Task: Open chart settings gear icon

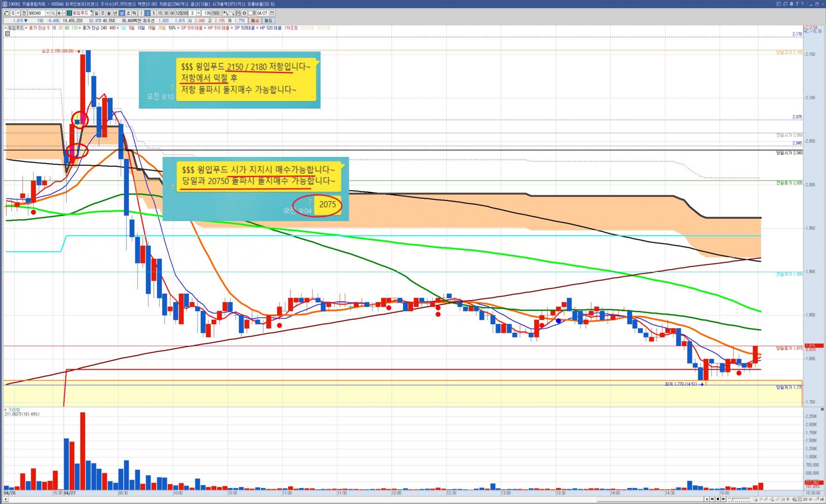Action: pyautogui.click(x=244, y=13)
